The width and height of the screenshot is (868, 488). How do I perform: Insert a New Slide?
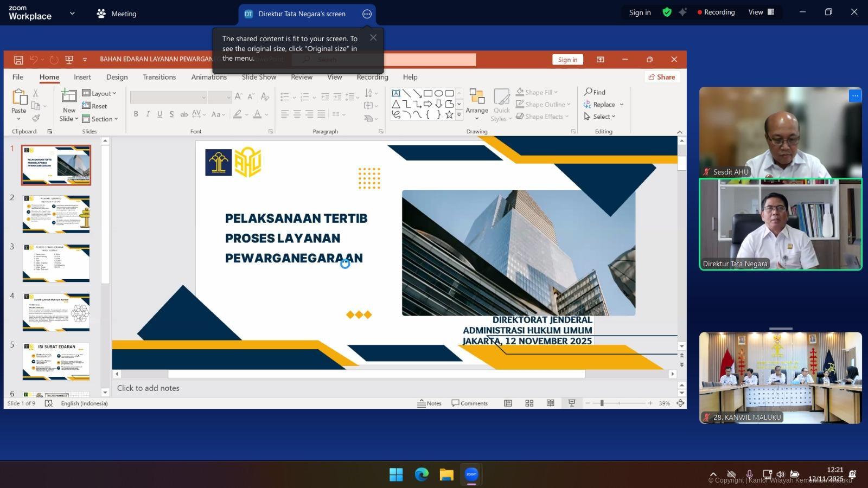point(69,97)
